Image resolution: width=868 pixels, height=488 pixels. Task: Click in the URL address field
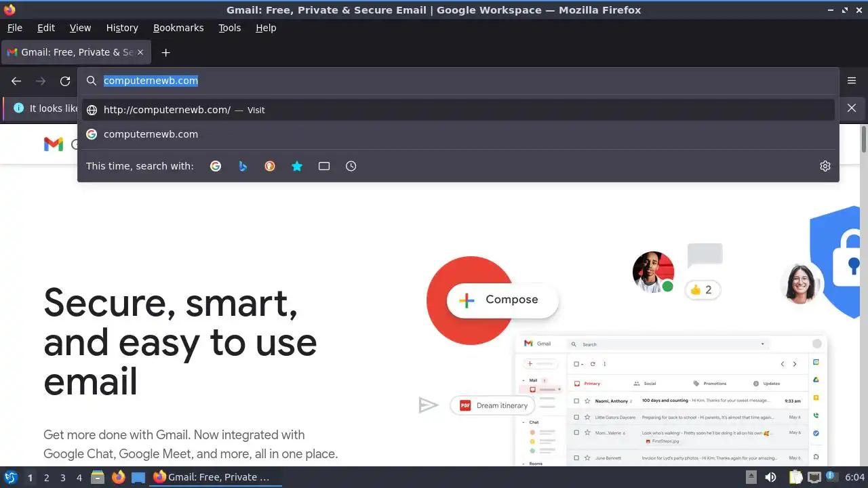458,81
